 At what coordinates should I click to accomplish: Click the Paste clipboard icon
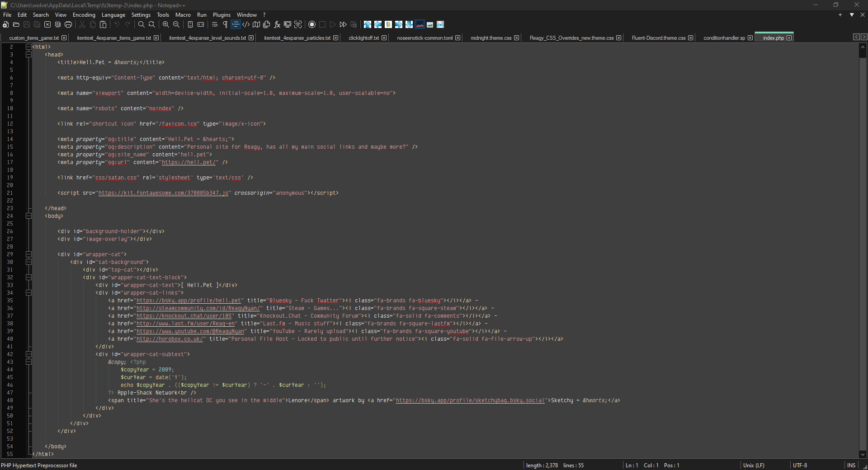tap(103, 24)
